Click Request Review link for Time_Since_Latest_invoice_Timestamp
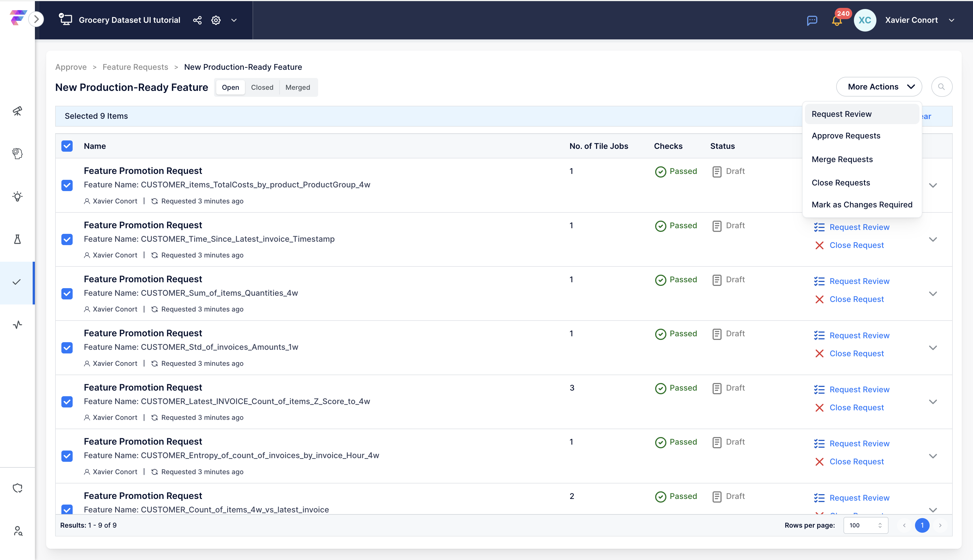Image resolution: width=973 pixels, height=560 pixels. [x=859, y=227]
